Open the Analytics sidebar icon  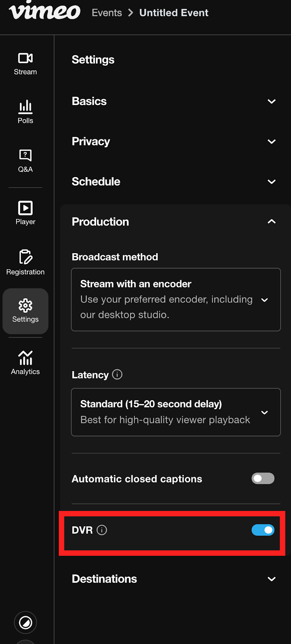pos(25,362)
